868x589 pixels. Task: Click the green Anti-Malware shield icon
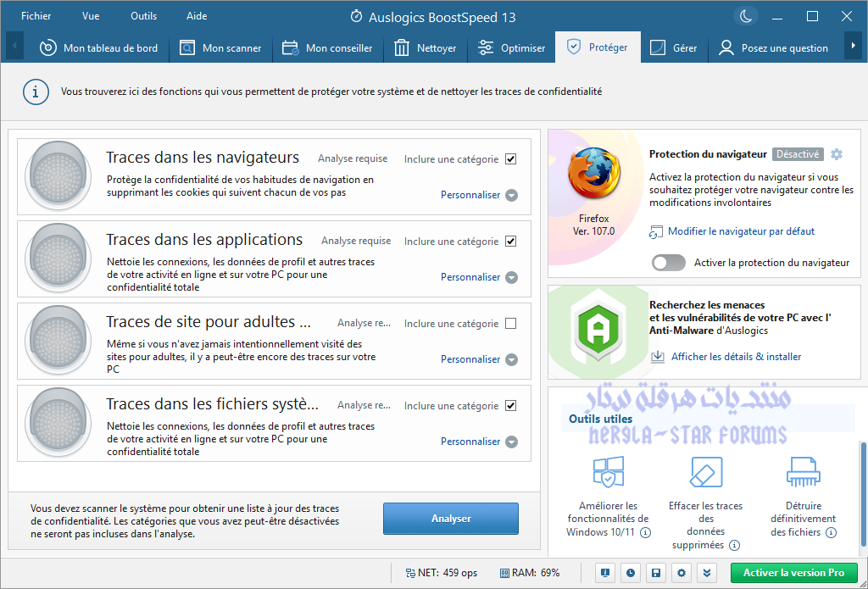[x=598, y=331]
